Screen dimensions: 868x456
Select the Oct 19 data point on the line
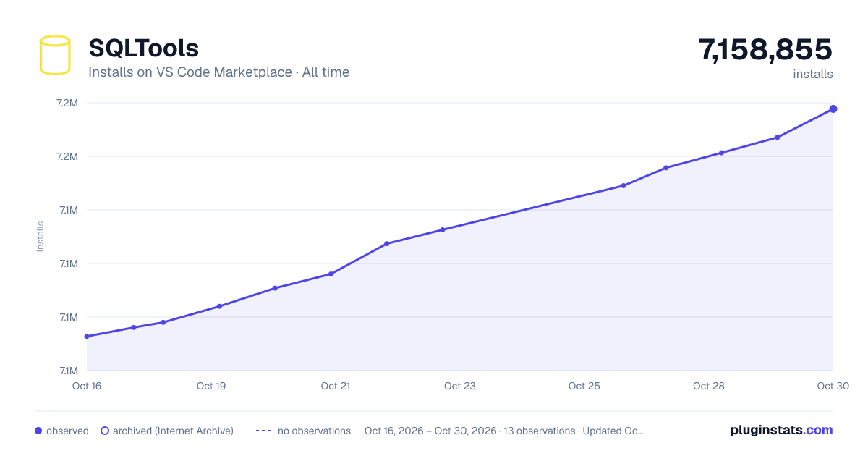[x=219, y=306]
